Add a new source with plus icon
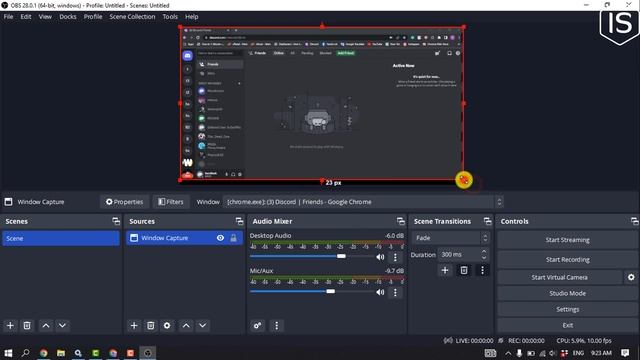 point(134,325)
